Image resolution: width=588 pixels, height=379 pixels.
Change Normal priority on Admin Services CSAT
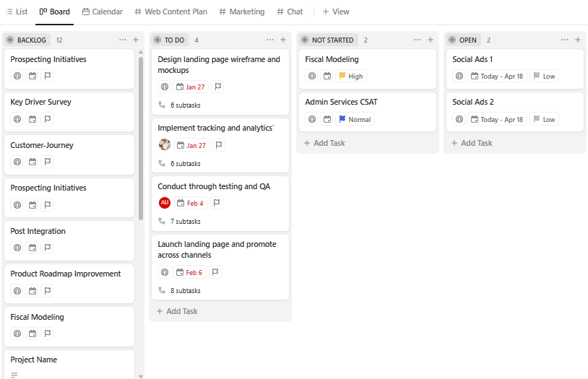point(355,119)
